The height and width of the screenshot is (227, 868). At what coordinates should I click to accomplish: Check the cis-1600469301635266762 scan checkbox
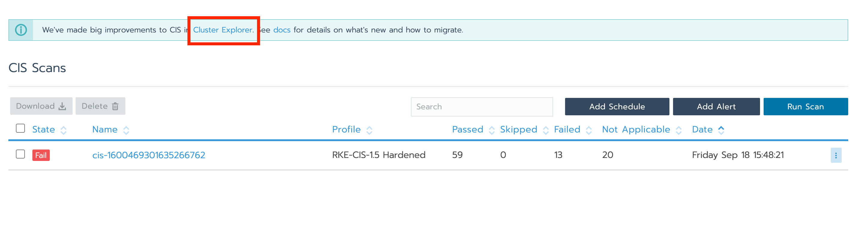pyautogui.click(x=20, y=154)
